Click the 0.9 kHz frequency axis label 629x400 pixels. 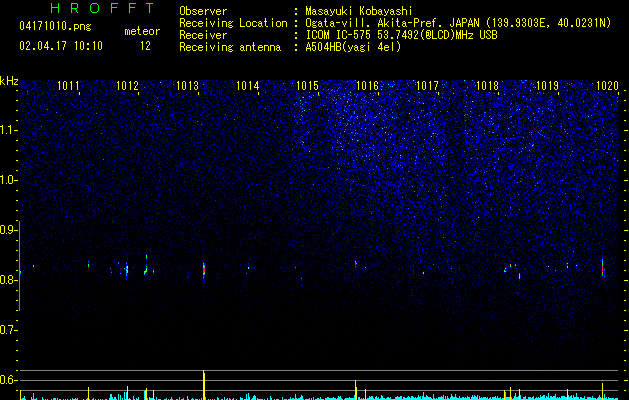click(8, 230)
